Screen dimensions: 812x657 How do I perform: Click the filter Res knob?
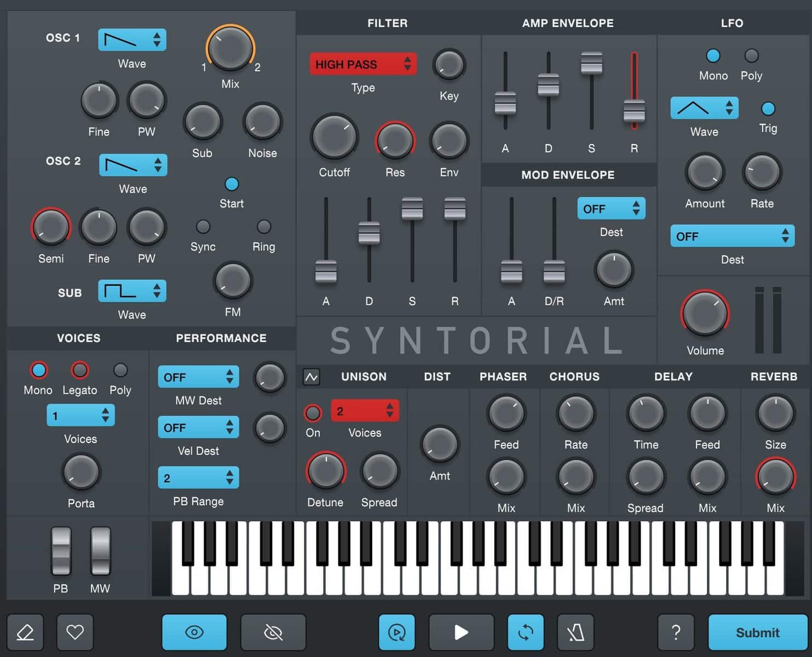395,141
